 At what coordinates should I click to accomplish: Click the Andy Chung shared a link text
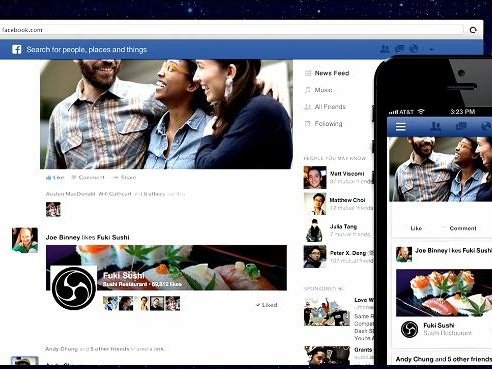pyautogui.click(x=105, y=349)
